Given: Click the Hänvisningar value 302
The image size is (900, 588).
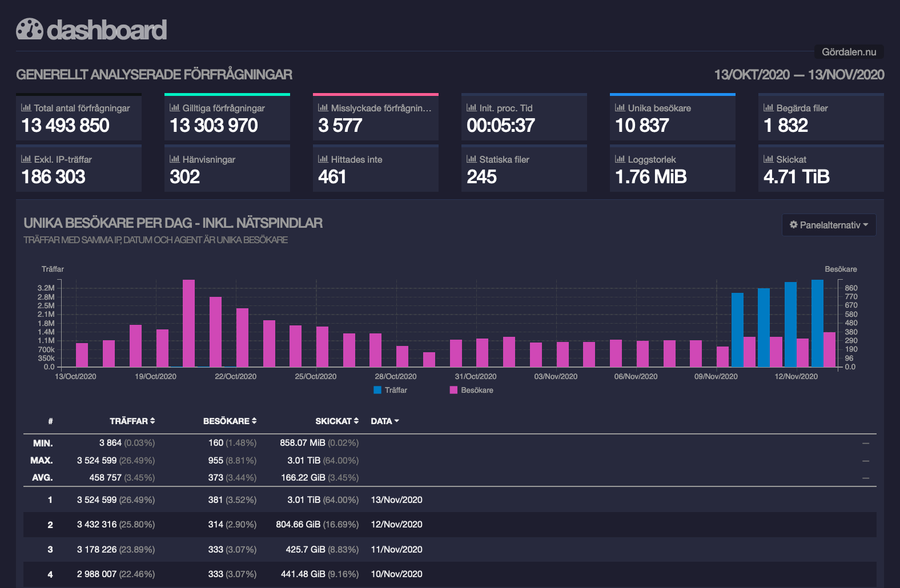Looking at the screenshot, I should pyautogui.click(x=184, y=176).
